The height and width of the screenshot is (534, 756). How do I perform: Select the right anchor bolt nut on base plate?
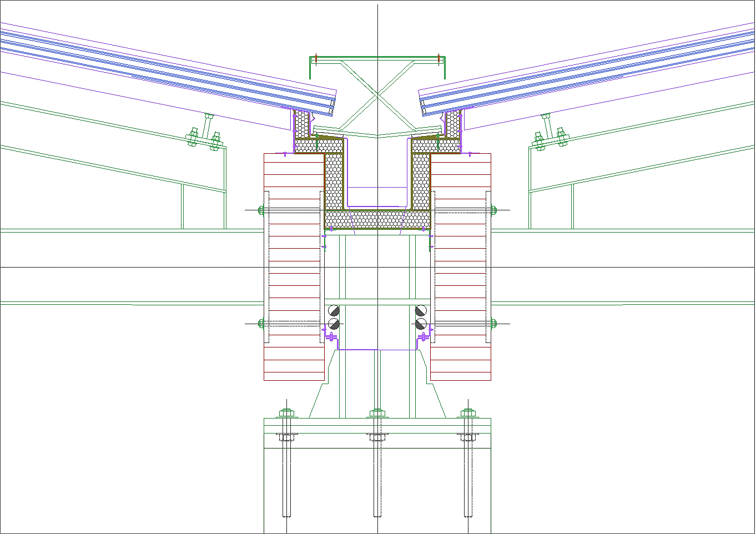[x=468, y=413]
